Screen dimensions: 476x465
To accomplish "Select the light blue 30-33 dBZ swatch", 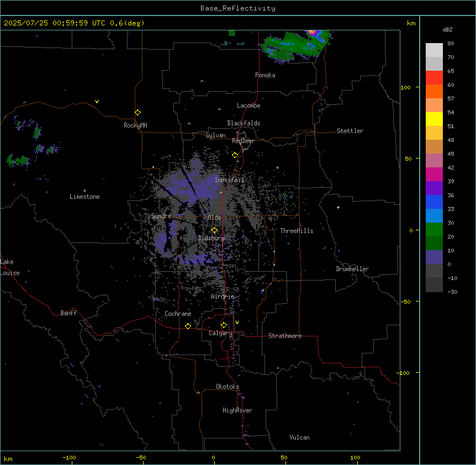I will [434, 216].
